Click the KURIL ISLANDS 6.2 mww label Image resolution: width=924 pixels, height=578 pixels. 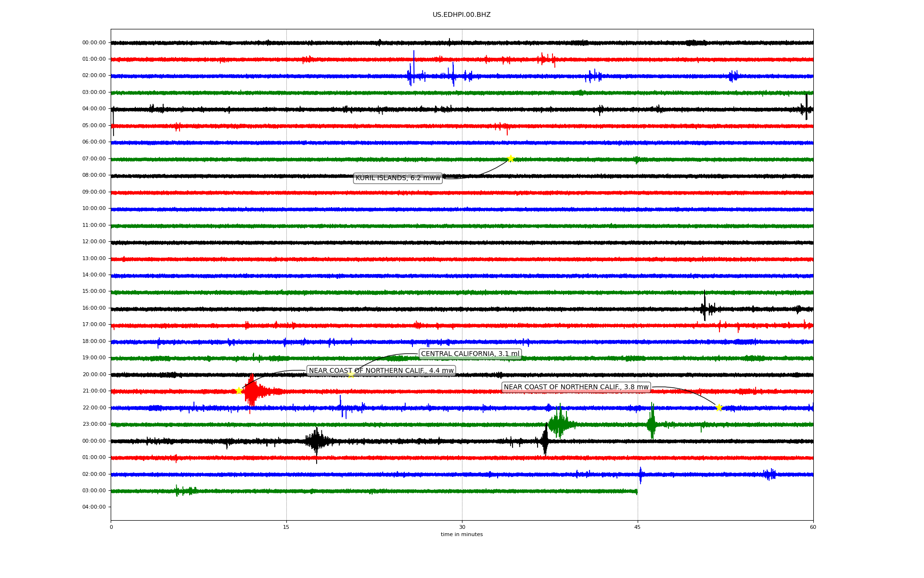(x=398, y=178)
